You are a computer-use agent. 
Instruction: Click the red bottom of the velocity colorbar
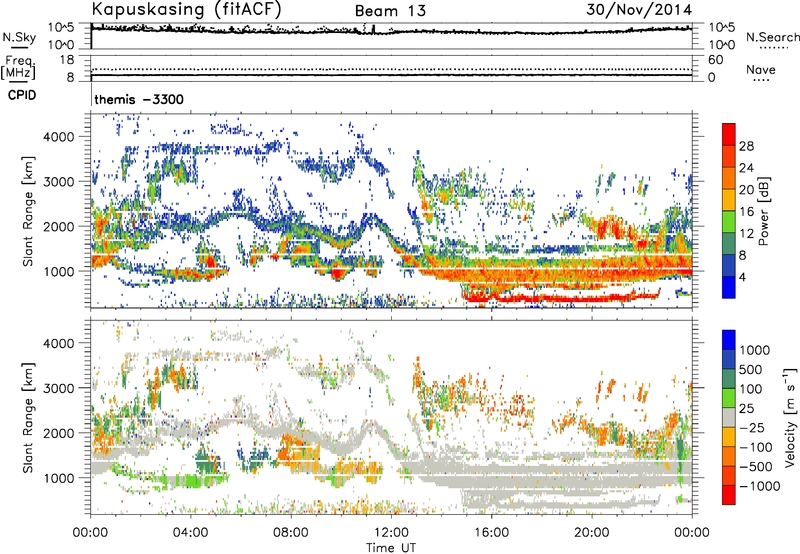729,495
